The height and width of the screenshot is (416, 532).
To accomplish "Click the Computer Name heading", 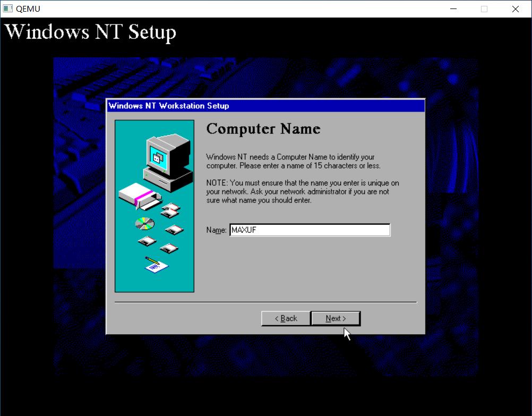I will pyautogui.click(x=263, y=129).
